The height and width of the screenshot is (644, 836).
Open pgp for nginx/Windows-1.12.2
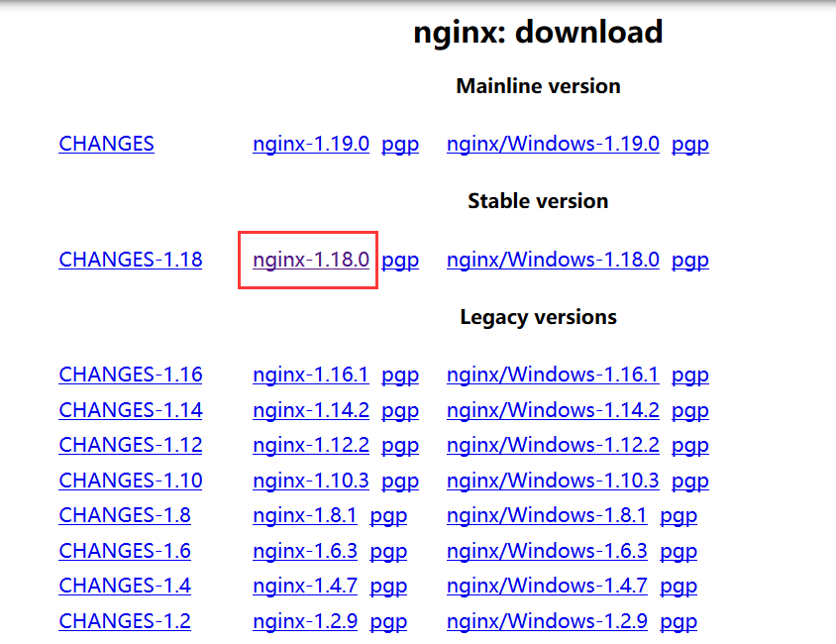pyautogui.click(x=690, y=445)
